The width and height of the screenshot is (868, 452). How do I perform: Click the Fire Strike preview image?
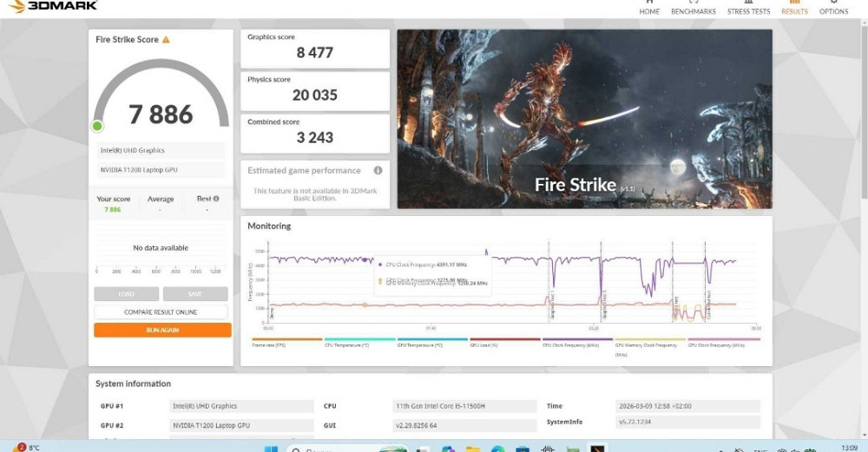point(584,119)
